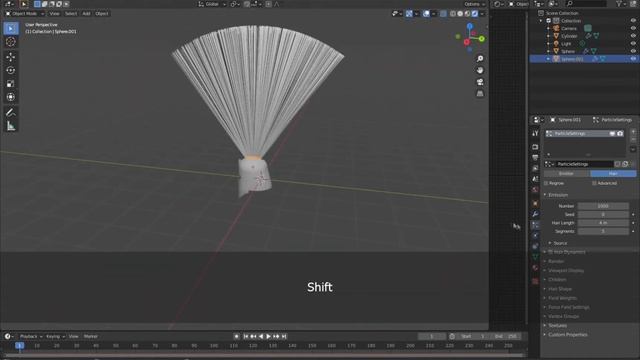Screen dimensions: 640x360
Task: Click the navigation axis gizmo
Action: tap(470, 38)
